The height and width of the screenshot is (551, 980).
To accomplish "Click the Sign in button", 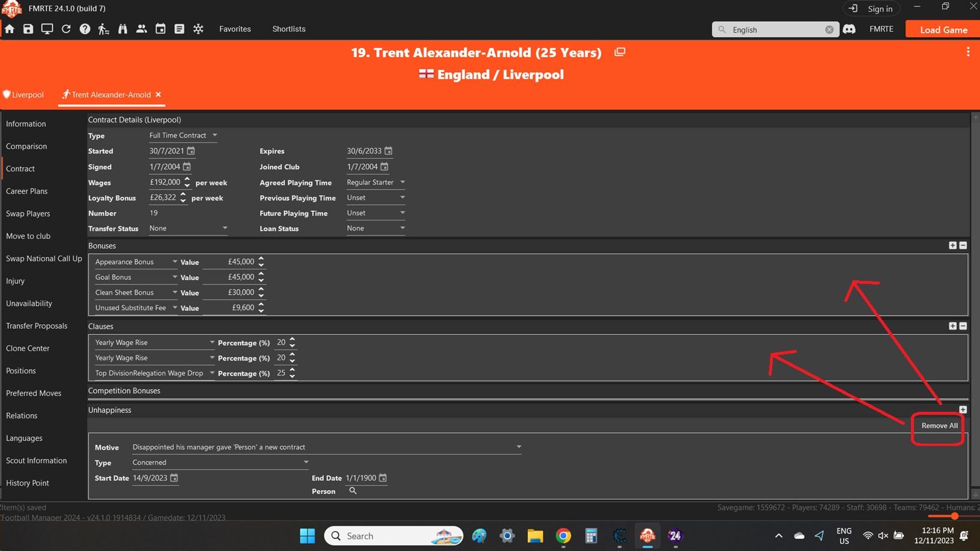I will [x=871, y=8].
